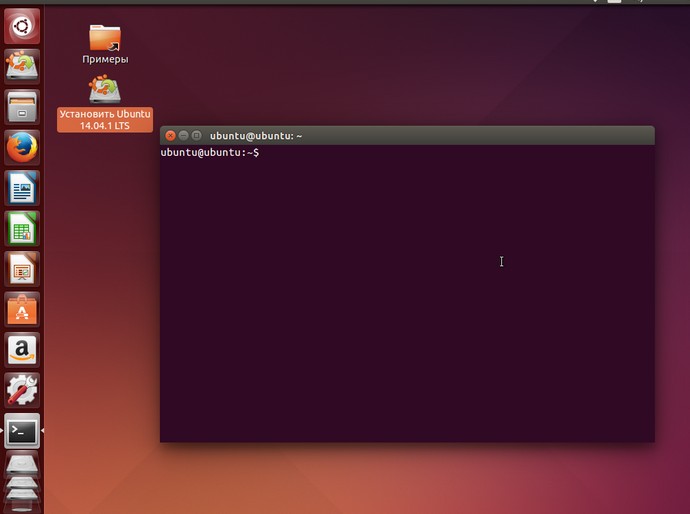Screen dimensions: 690x514
Task: Click the ubuntu@ubuntu: ~ title bar
Action: [x=407, y=136]
